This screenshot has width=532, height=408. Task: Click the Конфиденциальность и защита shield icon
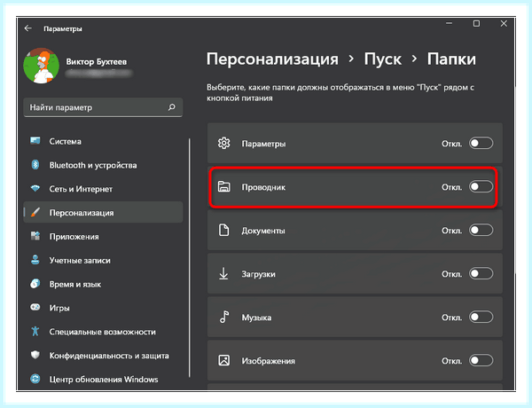[35, 355]
